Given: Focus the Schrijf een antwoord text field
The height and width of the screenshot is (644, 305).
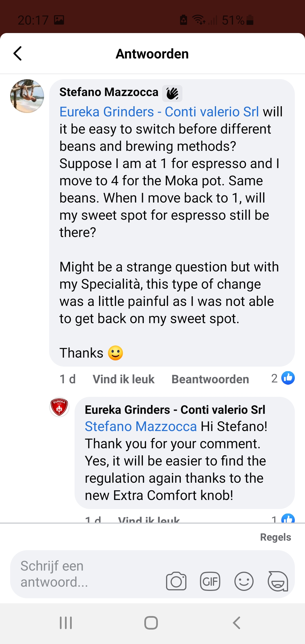Looking at the screenshot, I should tap(85, 574).
